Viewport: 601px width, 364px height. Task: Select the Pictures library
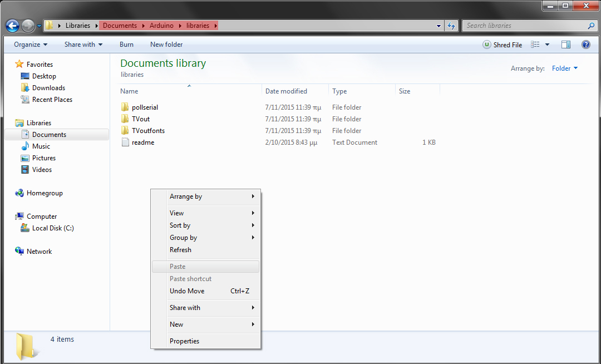44,158
